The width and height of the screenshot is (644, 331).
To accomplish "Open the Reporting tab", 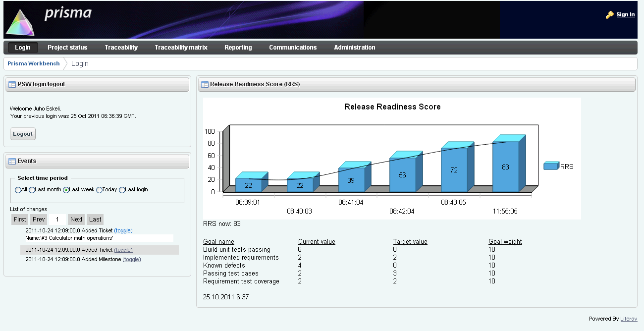I will (x=238, y=47).
